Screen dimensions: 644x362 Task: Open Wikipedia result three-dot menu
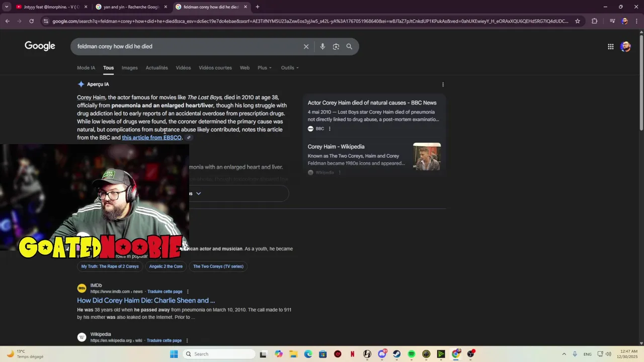(x=187, y=340)
